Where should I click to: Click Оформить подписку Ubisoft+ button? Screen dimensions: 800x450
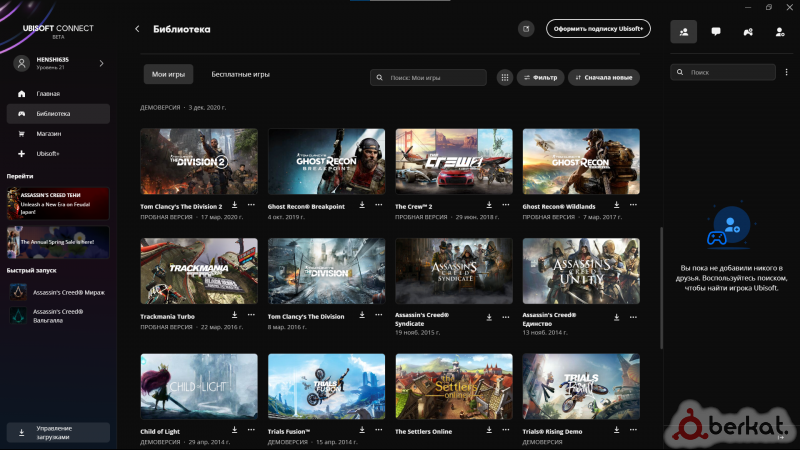[598, 29]
